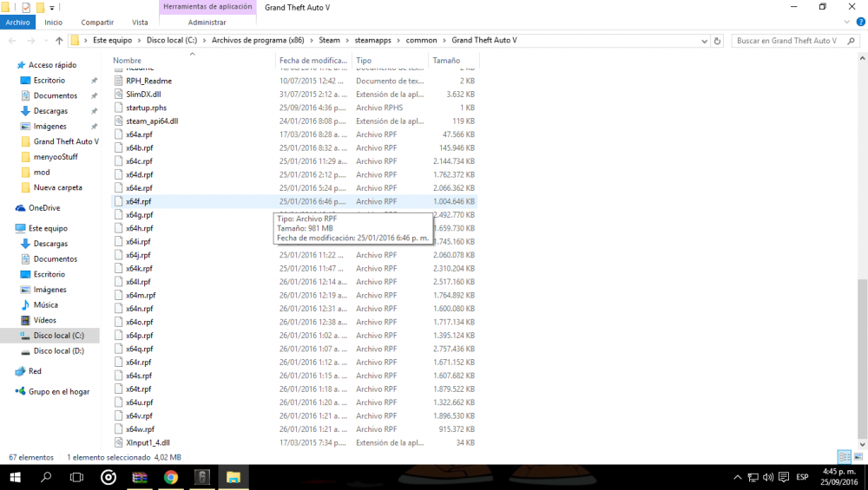Open Grupo en el hogar
868x490 pixels.
tap(59, 391)
